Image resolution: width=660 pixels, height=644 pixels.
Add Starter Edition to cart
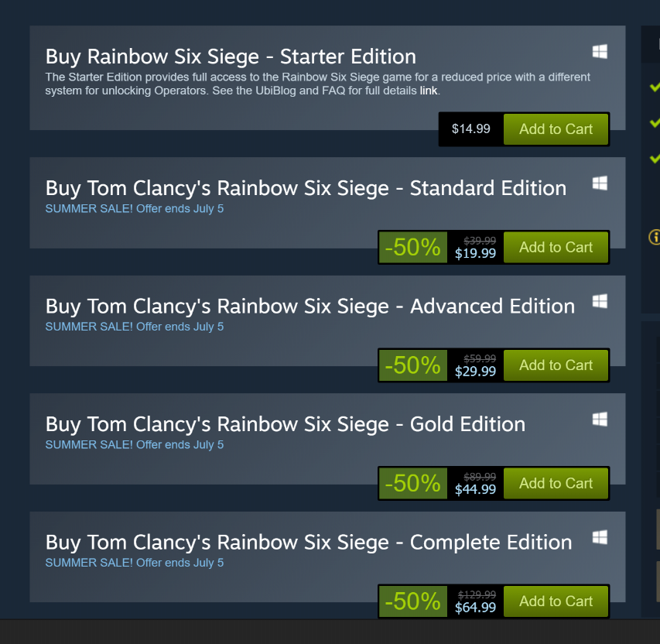point(556,129)
